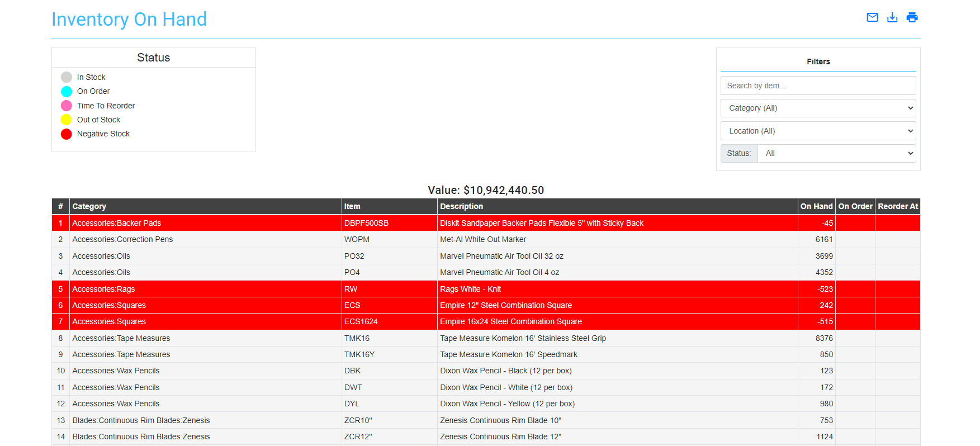Click the red Negative Stock circle
Viewport: 980px width, 446px height.
click(x=67, y=134)
